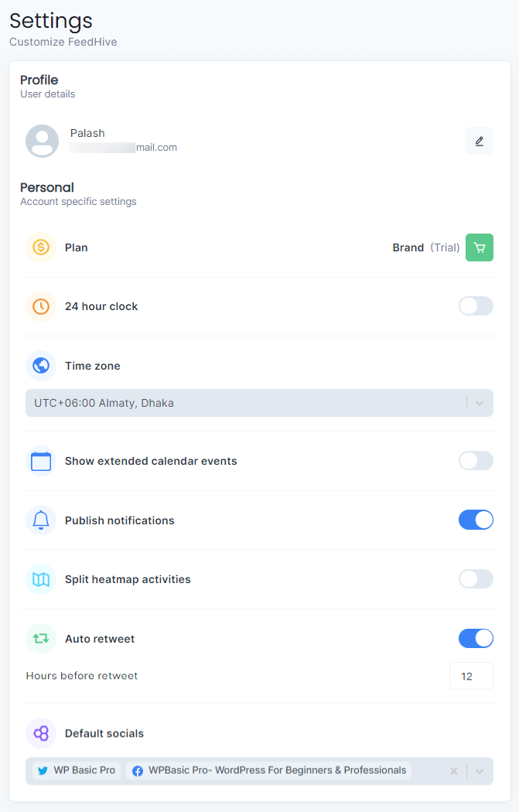Image resolution: width=519 pixels, height=812 pixels.
Task: Click the pencil button to edit profile
Action: [479, 141]
